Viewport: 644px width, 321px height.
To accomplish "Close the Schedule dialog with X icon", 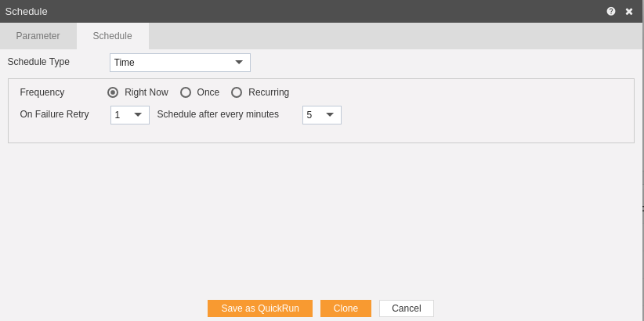I will (x=629, y=12).
